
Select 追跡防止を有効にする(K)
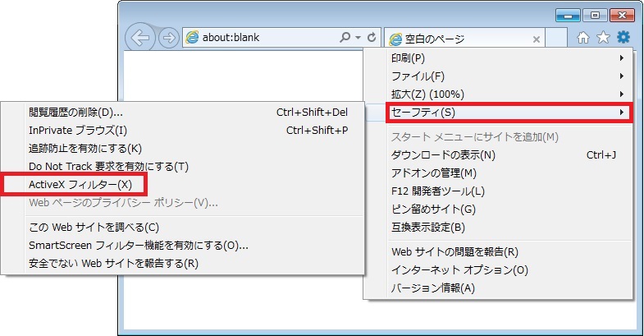pyautogui.click(x=183, y=149)
